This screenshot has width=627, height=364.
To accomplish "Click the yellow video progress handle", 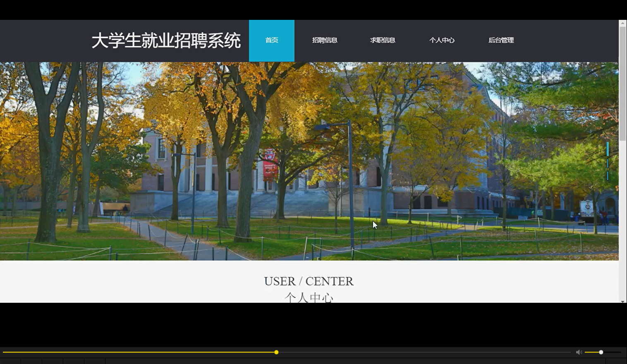I will point(276,352).
